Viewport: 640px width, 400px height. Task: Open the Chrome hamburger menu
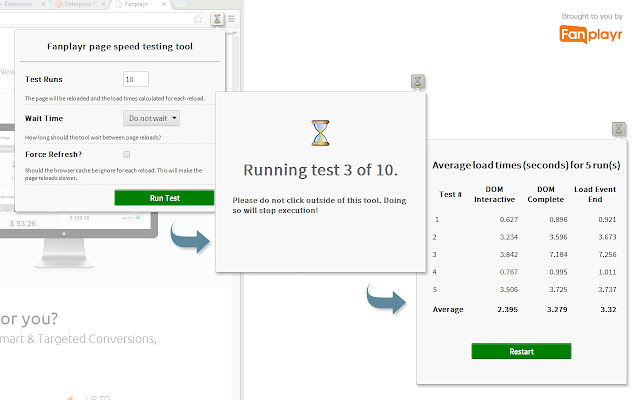point(231,19)
